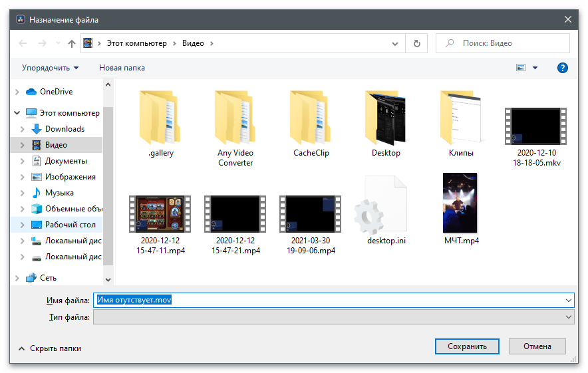The width and height of the screenshot is (588, 373).
Task: Select the МЧТ.mp4 video thumbnail
Action: [461, 203]
